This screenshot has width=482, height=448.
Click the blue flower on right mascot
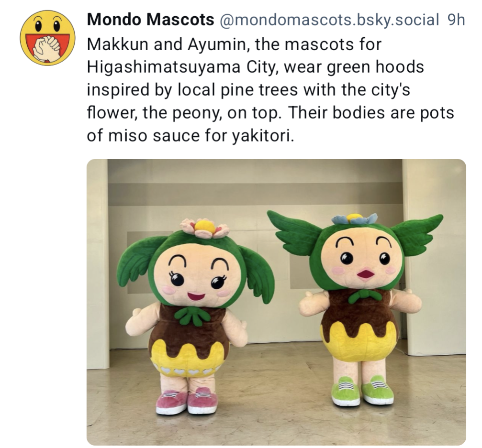pos(354,219)
